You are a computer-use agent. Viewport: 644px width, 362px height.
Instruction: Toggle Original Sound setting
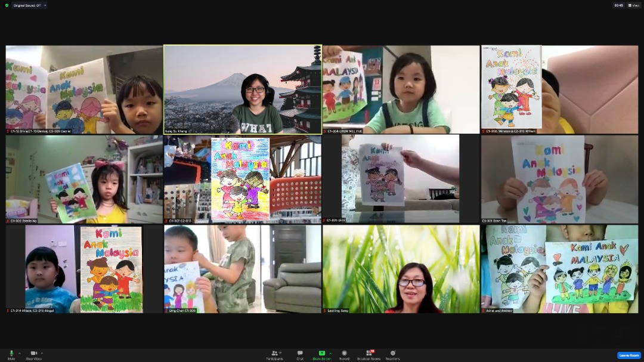pyautogui.click(x=26, y=5)
